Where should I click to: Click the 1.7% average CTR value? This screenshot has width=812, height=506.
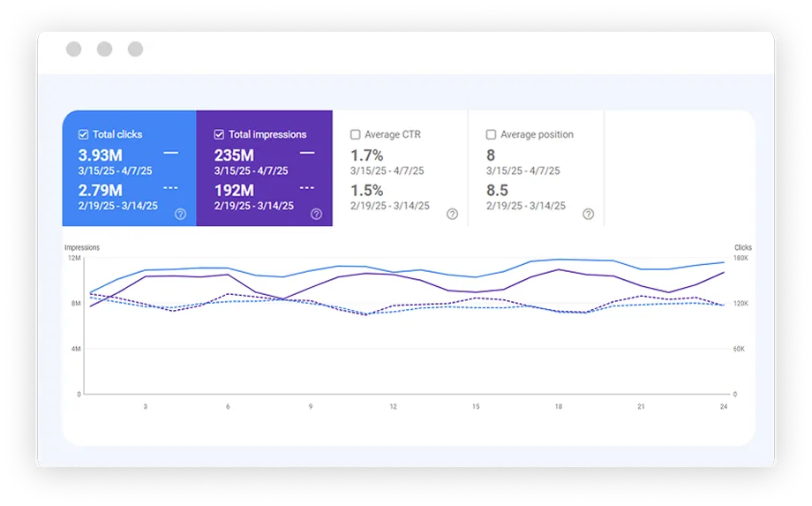coord(366,155)
